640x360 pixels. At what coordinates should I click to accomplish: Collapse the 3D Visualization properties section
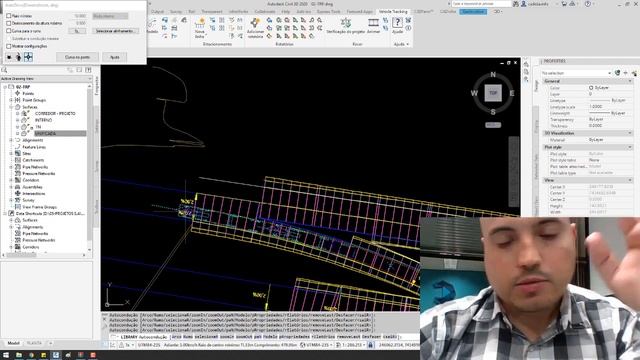(630, 133)
